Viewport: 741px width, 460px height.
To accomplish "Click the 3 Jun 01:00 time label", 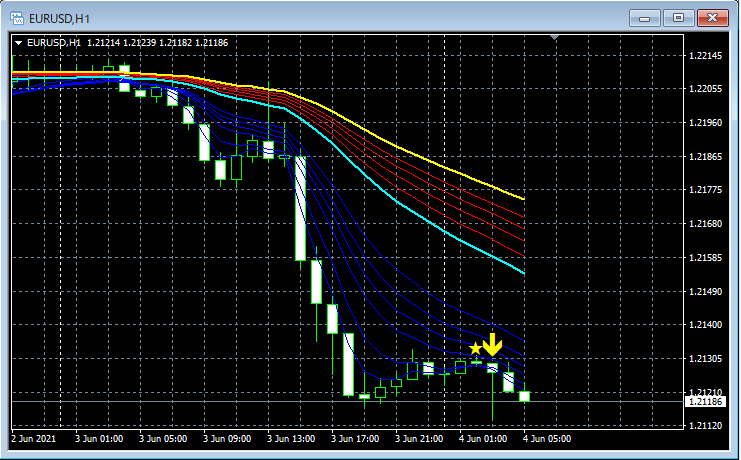I will pos(99,439).
